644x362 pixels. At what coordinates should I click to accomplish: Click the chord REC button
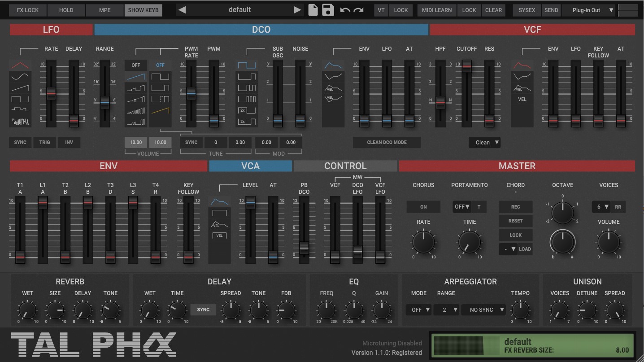click(x=516, y=207)
